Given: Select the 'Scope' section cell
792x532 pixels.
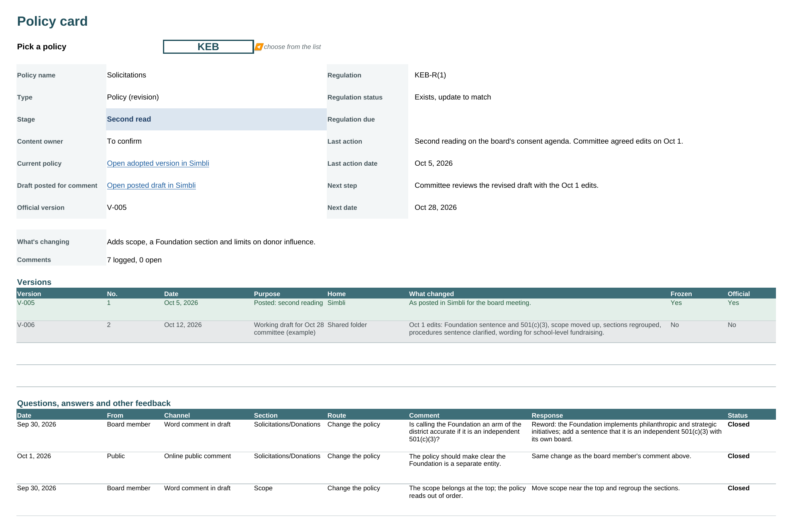Looking at the screenshot, I should pos(263,488).
